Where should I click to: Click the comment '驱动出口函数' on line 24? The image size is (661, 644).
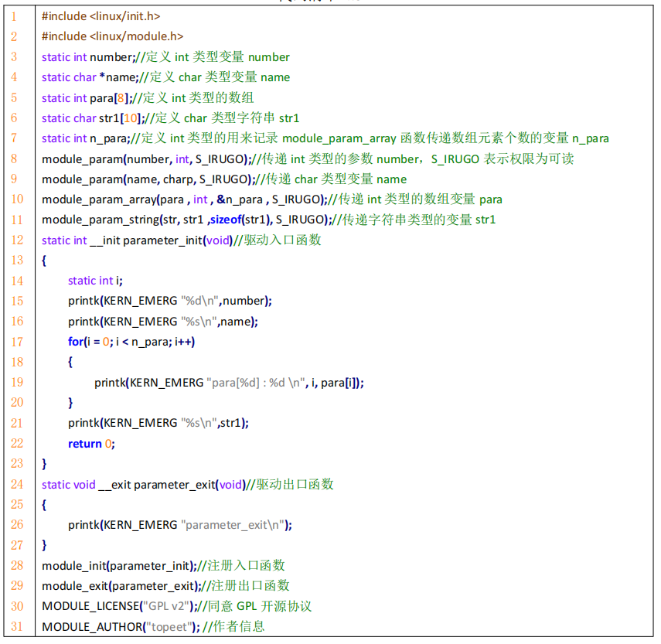point(295,485)
